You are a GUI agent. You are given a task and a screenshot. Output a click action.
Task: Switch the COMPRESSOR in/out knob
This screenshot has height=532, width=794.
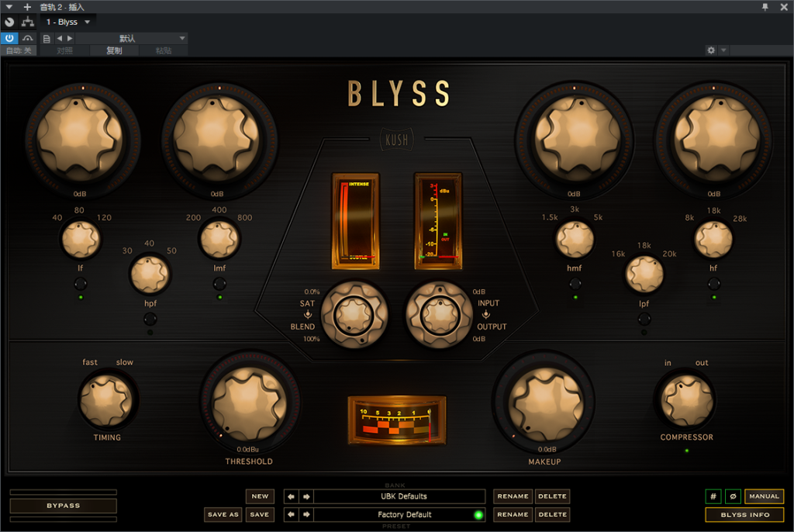click(687, 401)
